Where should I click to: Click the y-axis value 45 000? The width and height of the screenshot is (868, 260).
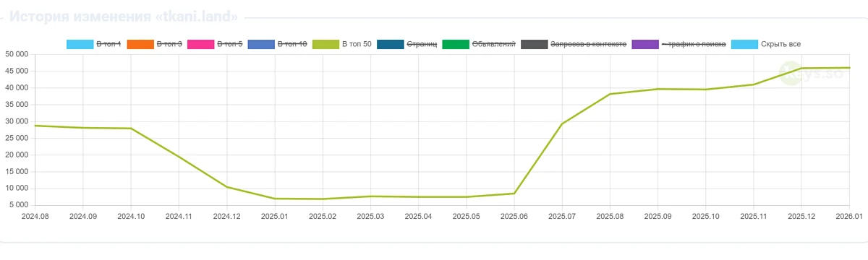click(x=17, y=71)
